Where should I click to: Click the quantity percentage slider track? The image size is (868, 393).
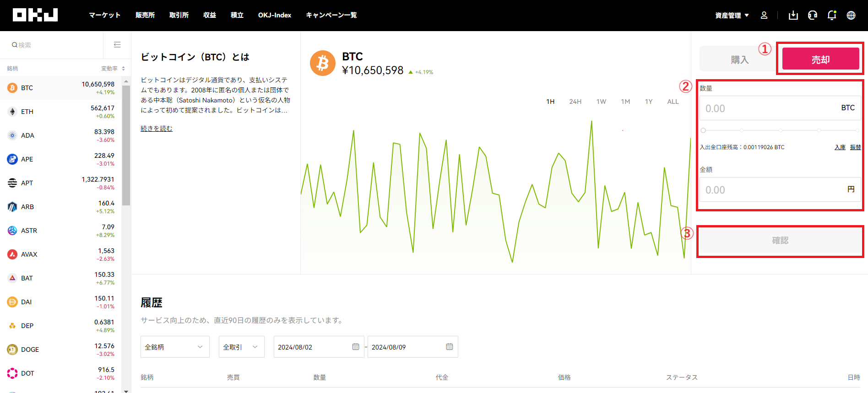click(780, 130)
